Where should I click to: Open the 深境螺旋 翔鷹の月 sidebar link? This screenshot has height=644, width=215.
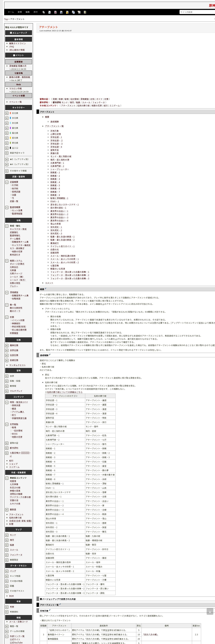[18, 66]
